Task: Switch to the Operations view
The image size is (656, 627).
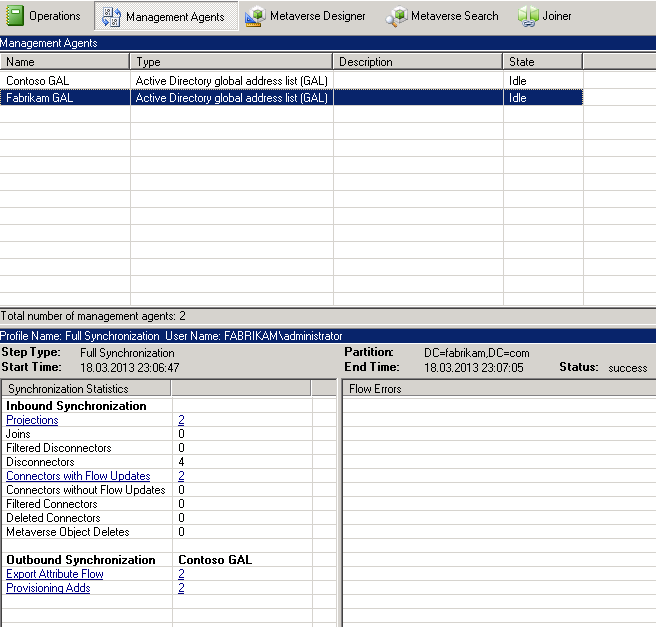Action: tap(54, 16)
